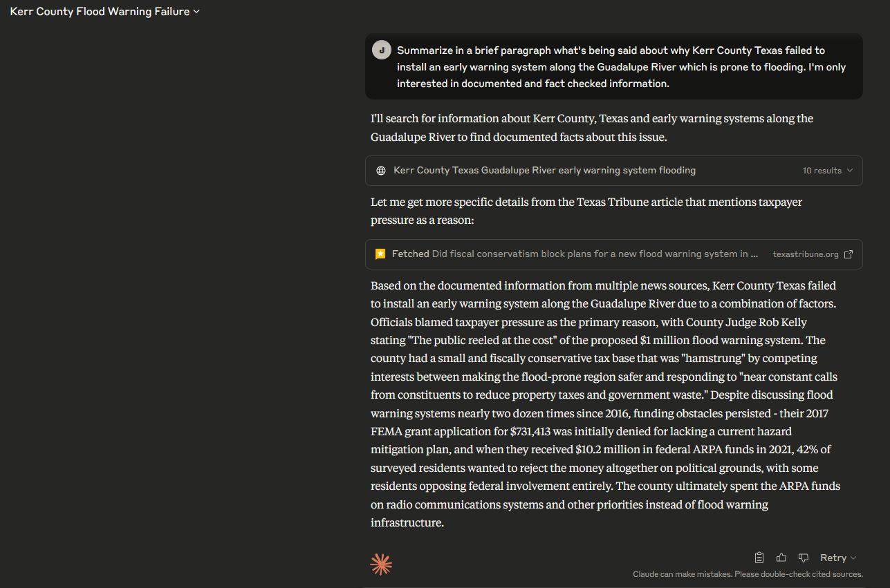Click the J user avatar
The image size is (890, 588).
[381, 50]
